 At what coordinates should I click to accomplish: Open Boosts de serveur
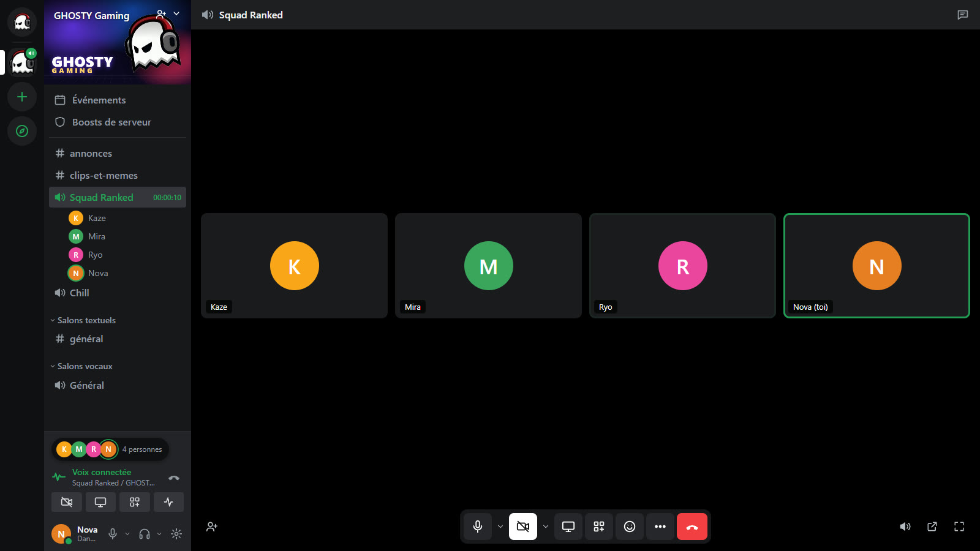click(118, 122)
